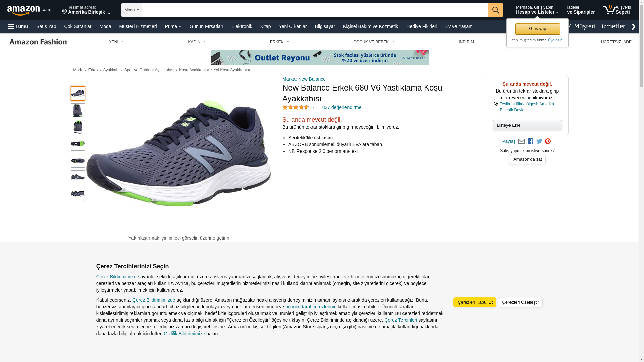Click inside the search input field
Screen dimensions: 644x362
315,10
